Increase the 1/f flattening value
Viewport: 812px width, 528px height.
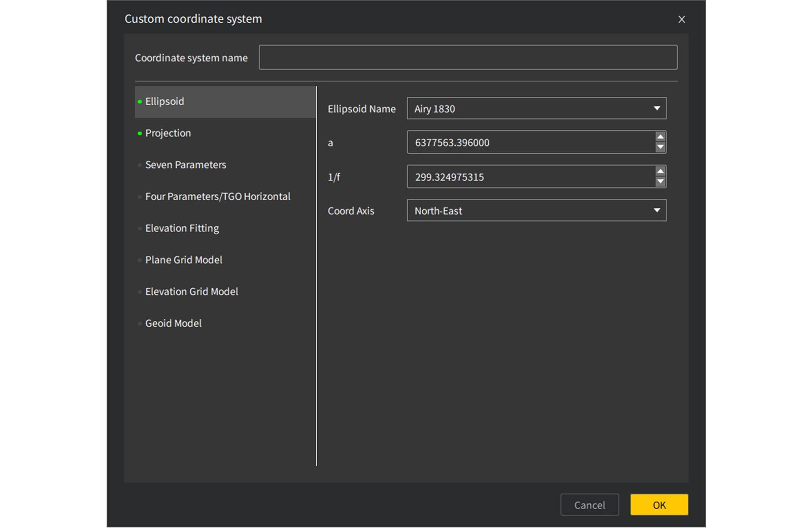coord(660,172)
